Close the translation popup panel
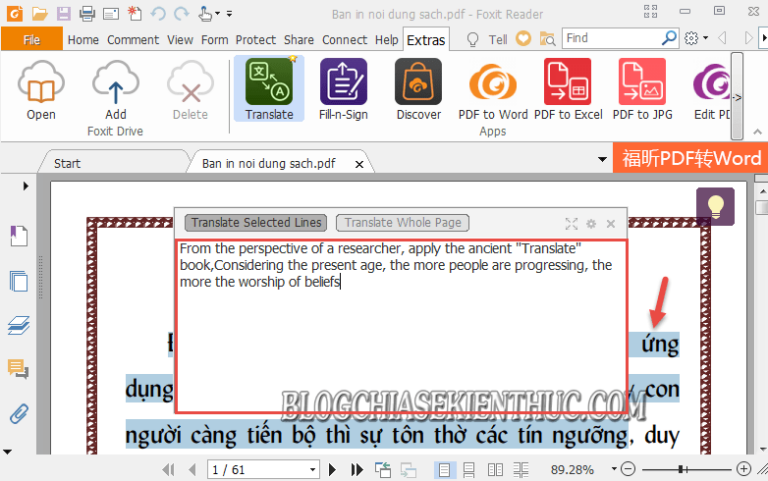This screenshot has height=481, width=768. pyautogui.click(x=610, y=224)
